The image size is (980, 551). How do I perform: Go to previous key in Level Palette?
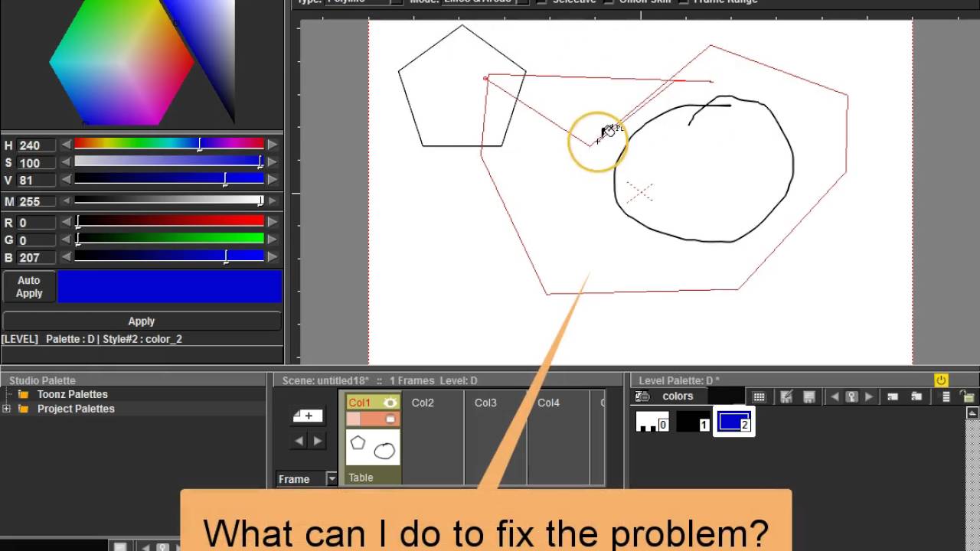(835, 396)
